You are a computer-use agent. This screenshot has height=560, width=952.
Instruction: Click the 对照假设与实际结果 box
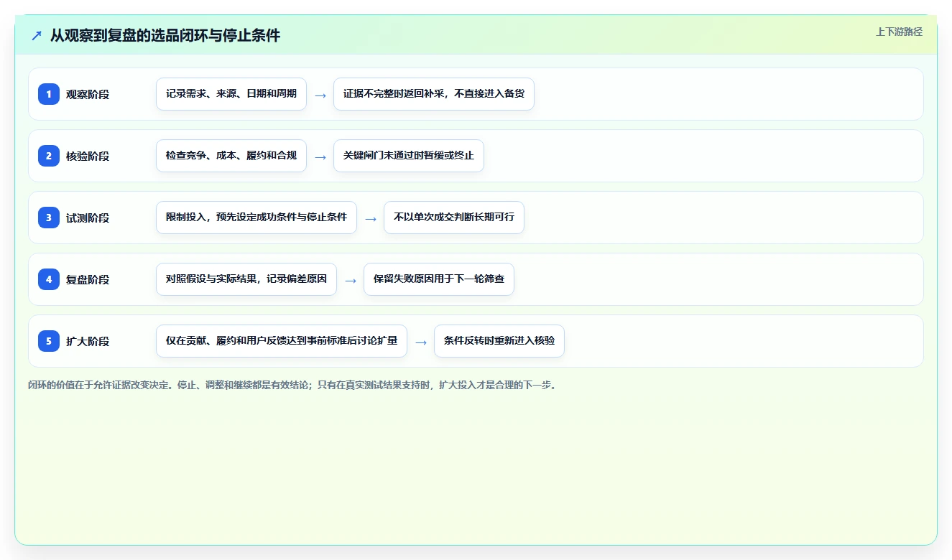[x=246, y=279]
